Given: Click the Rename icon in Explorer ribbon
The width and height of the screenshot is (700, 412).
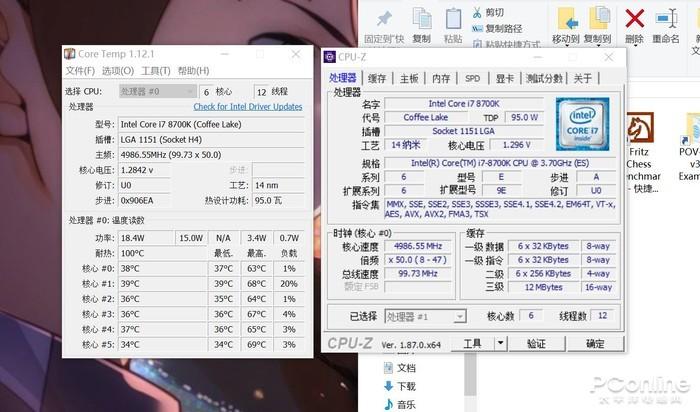Looking at the screenshot, I should point(667,19).
